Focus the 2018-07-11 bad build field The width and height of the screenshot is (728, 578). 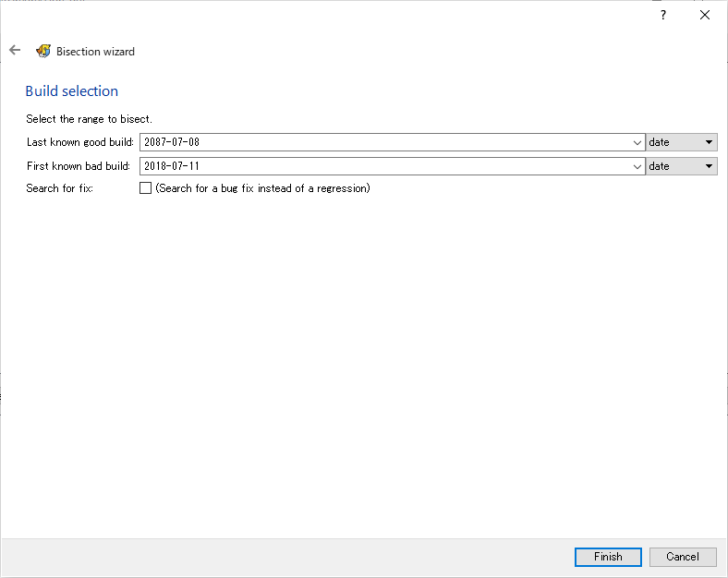click(385, 166)
